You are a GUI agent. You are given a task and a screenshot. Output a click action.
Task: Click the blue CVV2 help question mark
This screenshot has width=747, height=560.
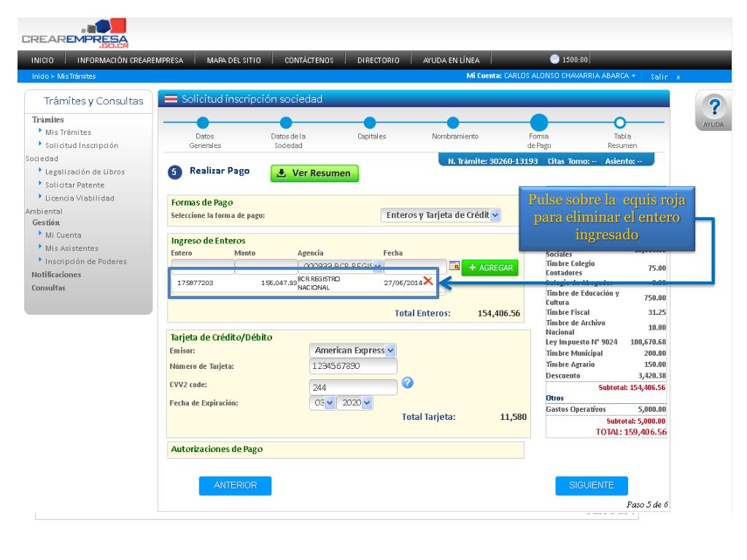407,382
